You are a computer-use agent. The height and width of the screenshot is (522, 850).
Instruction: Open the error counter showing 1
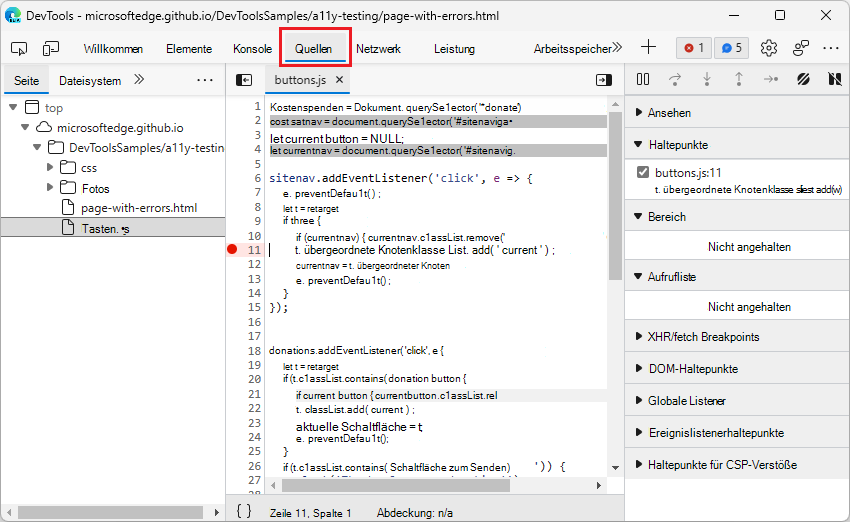(694, 48)
